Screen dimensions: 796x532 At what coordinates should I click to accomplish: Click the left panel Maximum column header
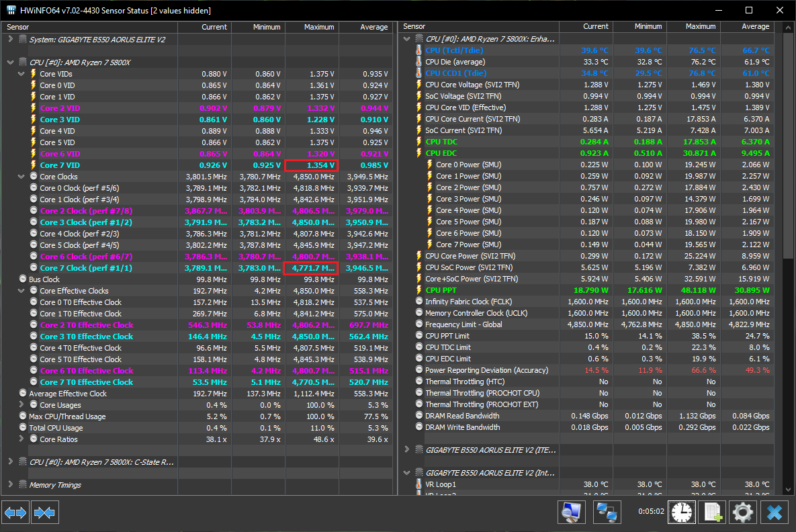[312, 27]
